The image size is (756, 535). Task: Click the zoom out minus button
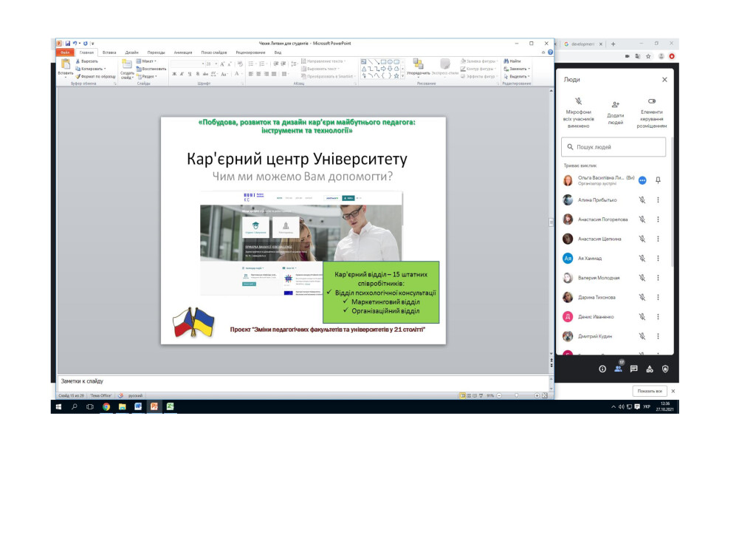coord(500,395)
